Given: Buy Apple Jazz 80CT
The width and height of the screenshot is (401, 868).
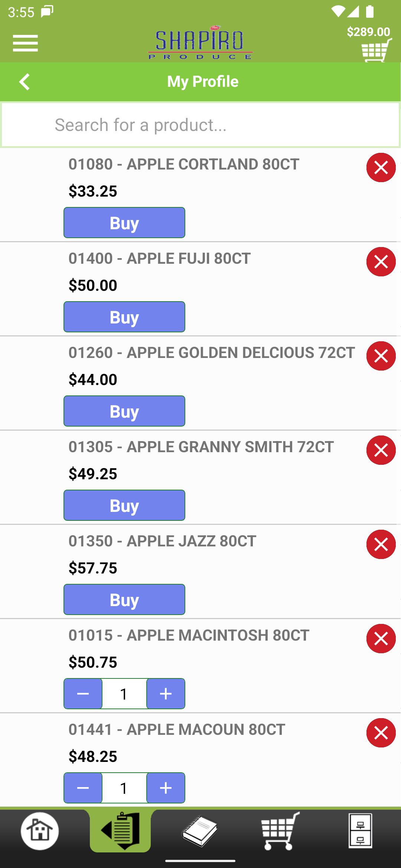Looking at the screenshot, I should (124, 599).
